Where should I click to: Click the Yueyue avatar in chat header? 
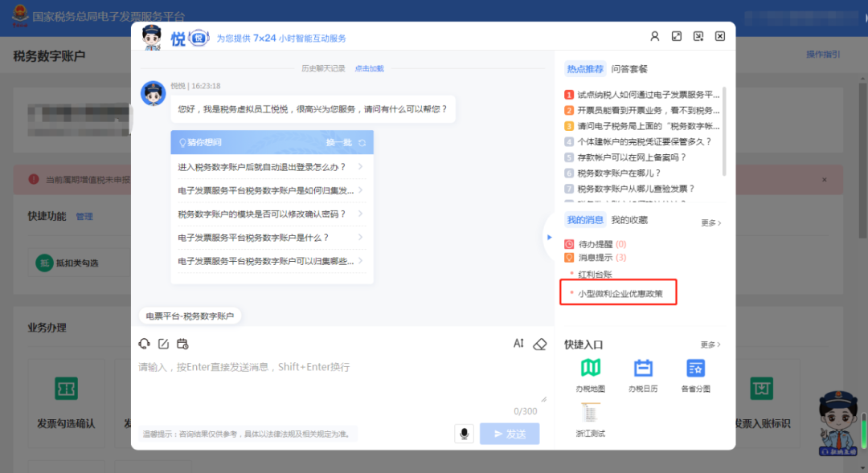(151, 37)
